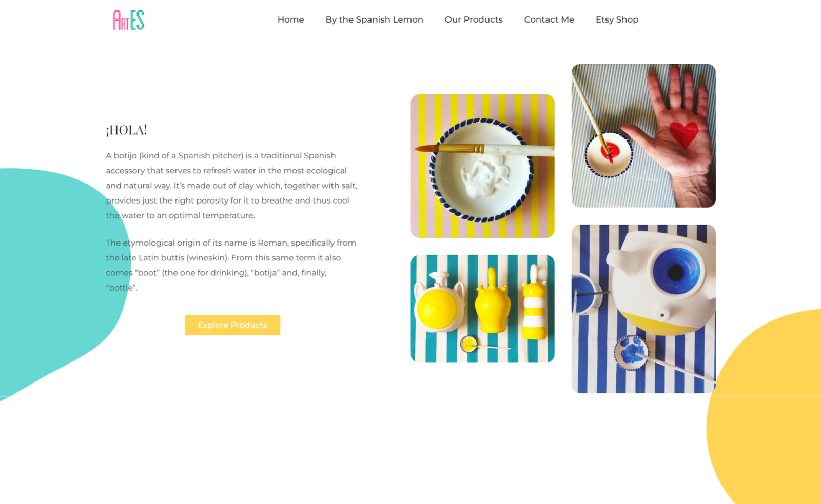Image resolution: width=821 pixels, height=504 pixels.
Task: View the yellow botijos photo
Action: pyautogui.click(x=482, y=309)
